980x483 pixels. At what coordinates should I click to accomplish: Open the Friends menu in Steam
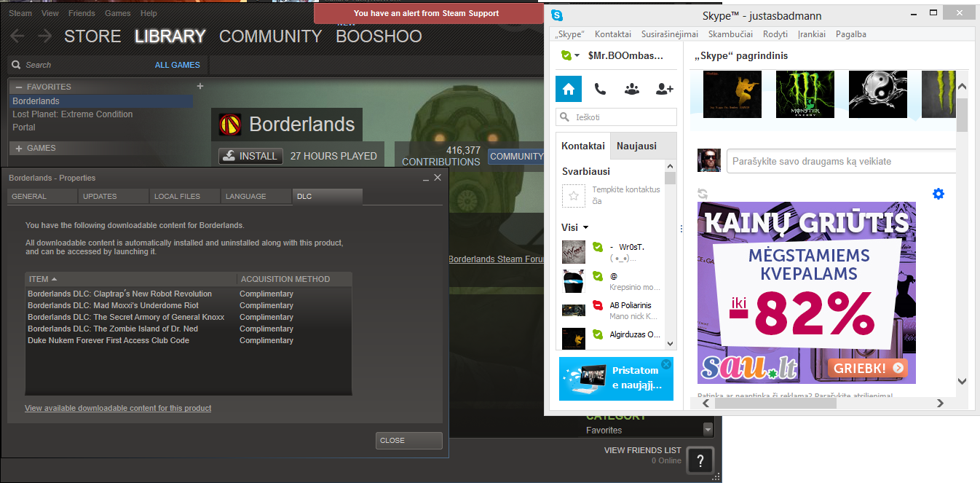point(82,13)
